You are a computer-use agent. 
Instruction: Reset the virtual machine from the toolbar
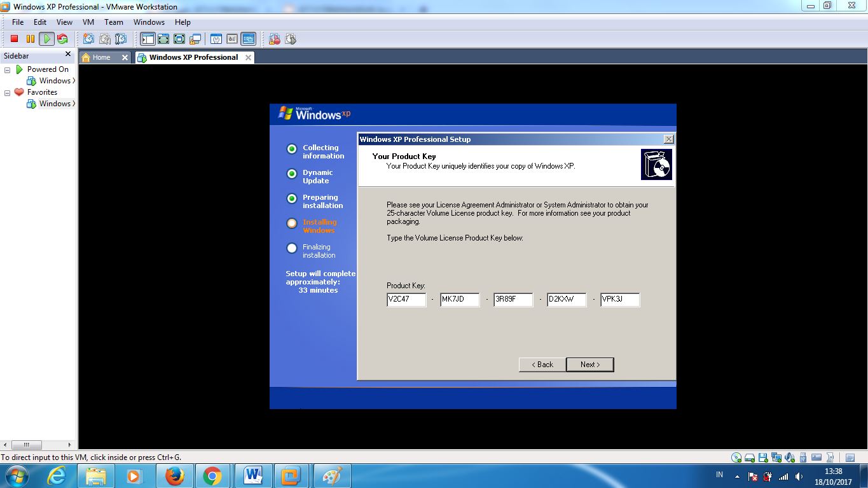[62, 39]
